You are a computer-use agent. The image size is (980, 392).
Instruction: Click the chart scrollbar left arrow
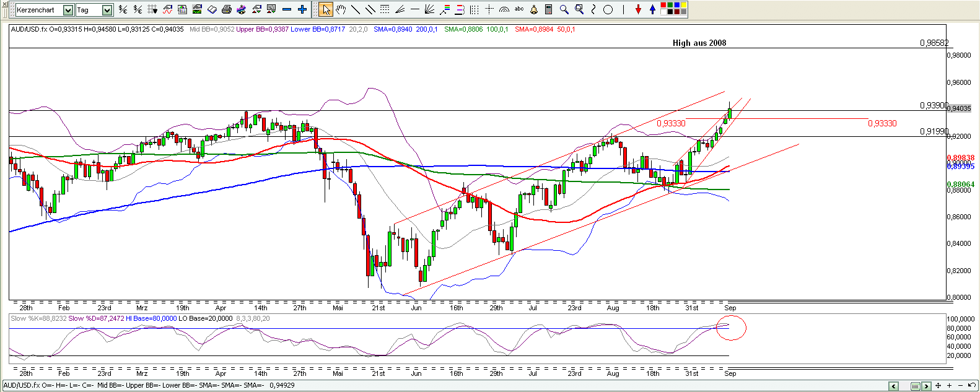point(894,386)
